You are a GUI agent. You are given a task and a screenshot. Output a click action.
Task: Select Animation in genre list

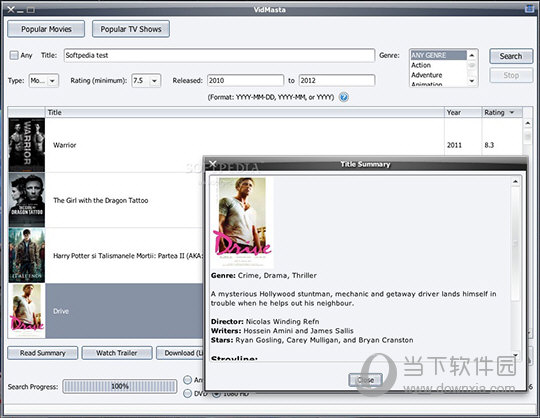pyautogui.click(x=438, y=84)
